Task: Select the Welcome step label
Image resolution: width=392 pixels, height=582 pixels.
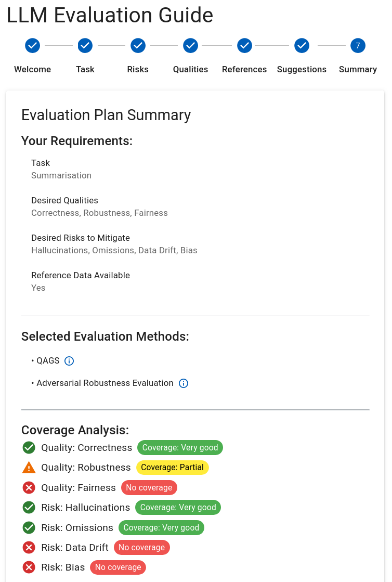Action: [32, 69]
